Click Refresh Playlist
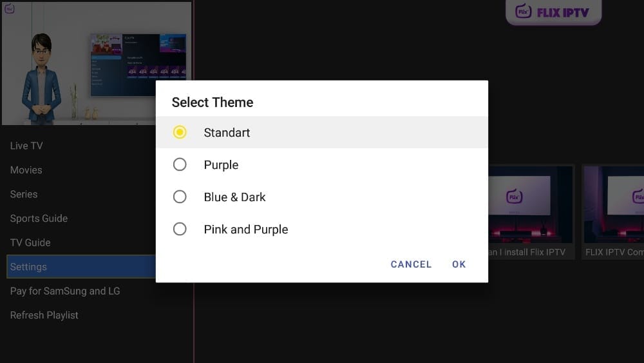 point(44,315)
